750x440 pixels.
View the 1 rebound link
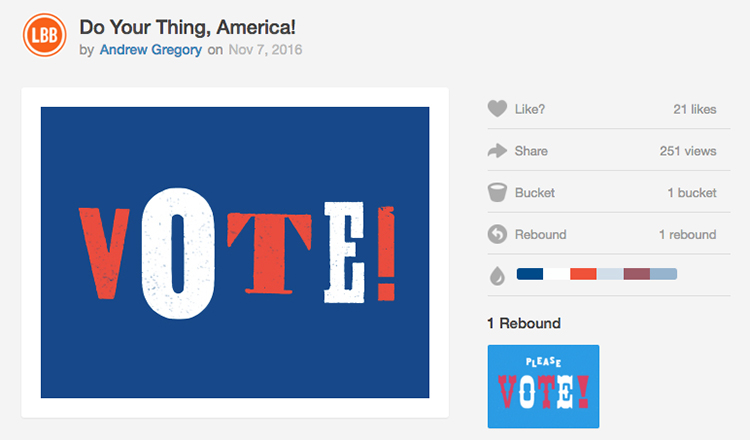click(687, 235)
